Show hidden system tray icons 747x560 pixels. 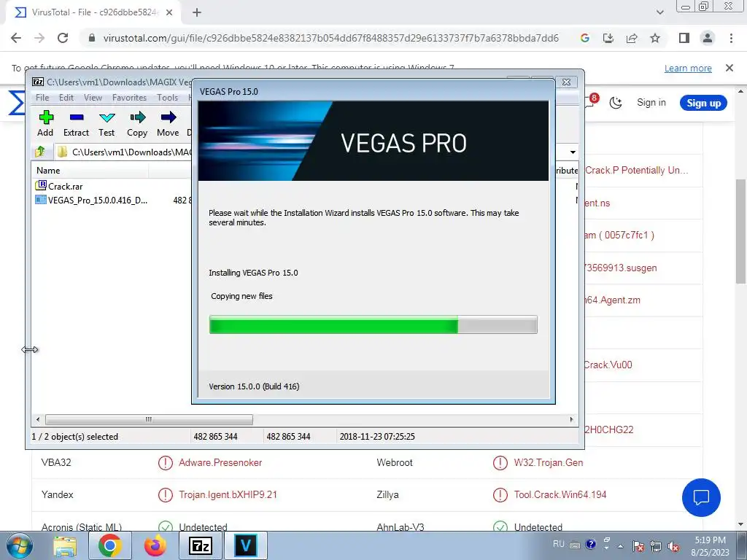click(x=620, y=546)
